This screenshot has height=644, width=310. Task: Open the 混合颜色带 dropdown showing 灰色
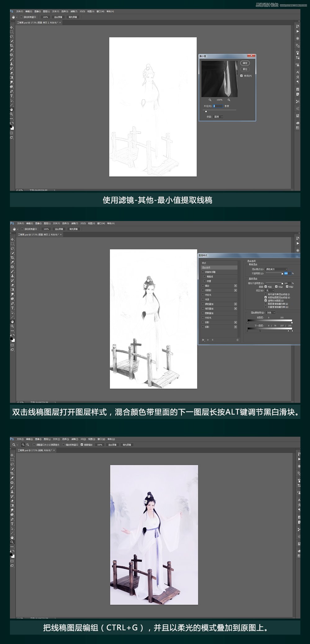coord(271,313)
